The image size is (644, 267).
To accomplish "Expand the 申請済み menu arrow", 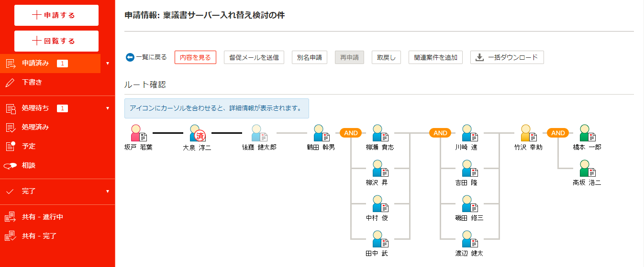I will [x=108, y=63].
